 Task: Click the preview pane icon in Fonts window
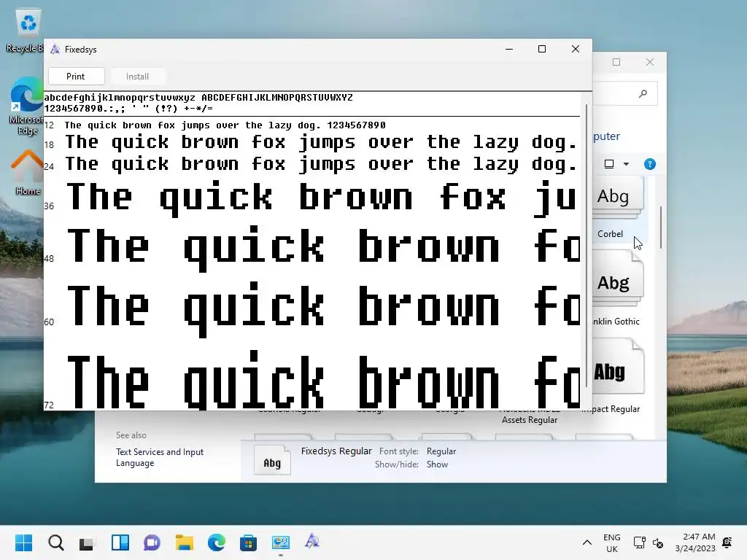[609, 164]
